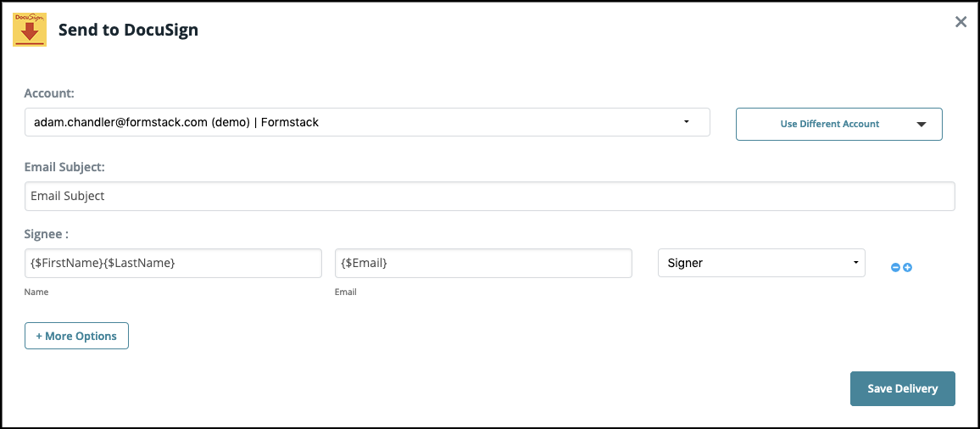Focus the Email Subject input field
The image size is (980, 429).
click(489, 196)
